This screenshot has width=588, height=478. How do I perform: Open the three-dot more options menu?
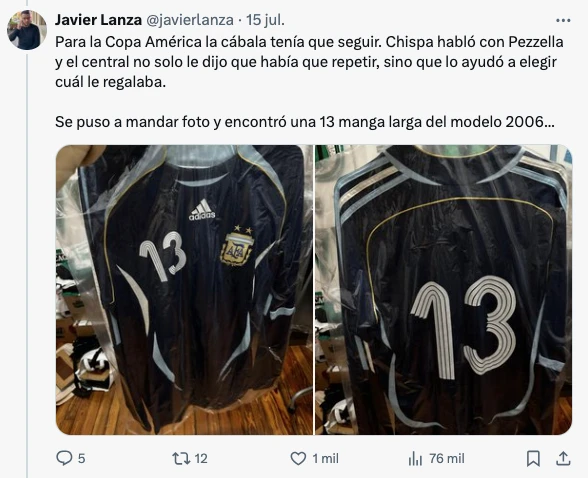563,21
